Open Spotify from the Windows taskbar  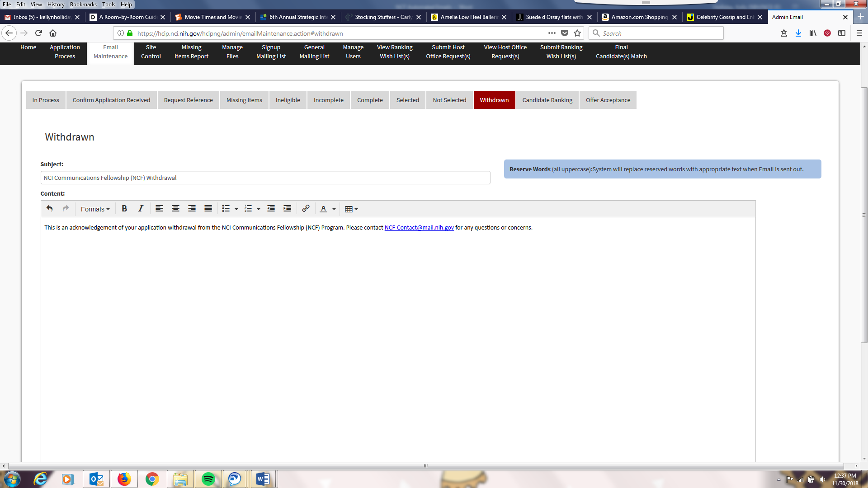(208, 479)
